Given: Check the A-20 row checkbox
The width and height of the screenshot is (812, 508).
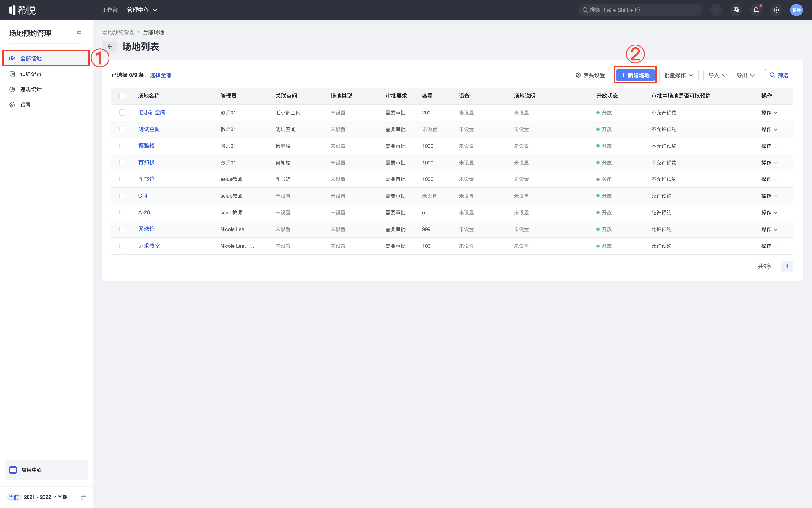Looking at the screenshot, I should (x=123, y=212).
